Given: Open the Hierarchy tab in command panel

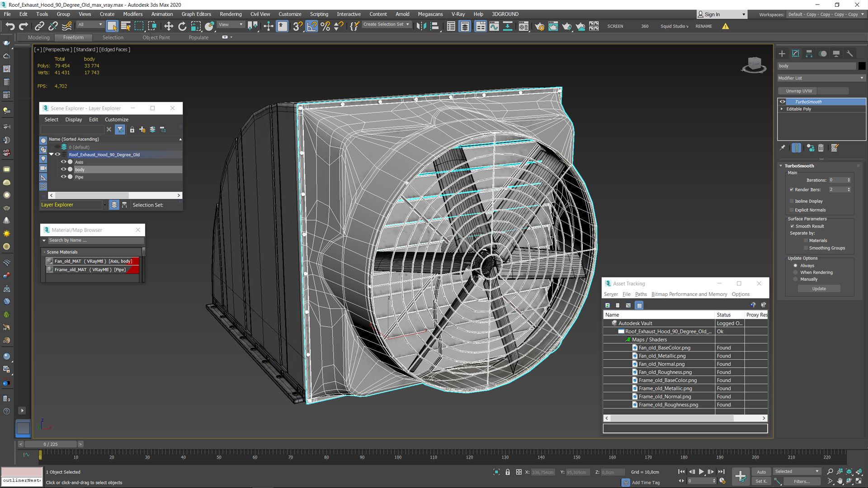Looking at the screenshot, I should tap(809, 53).
